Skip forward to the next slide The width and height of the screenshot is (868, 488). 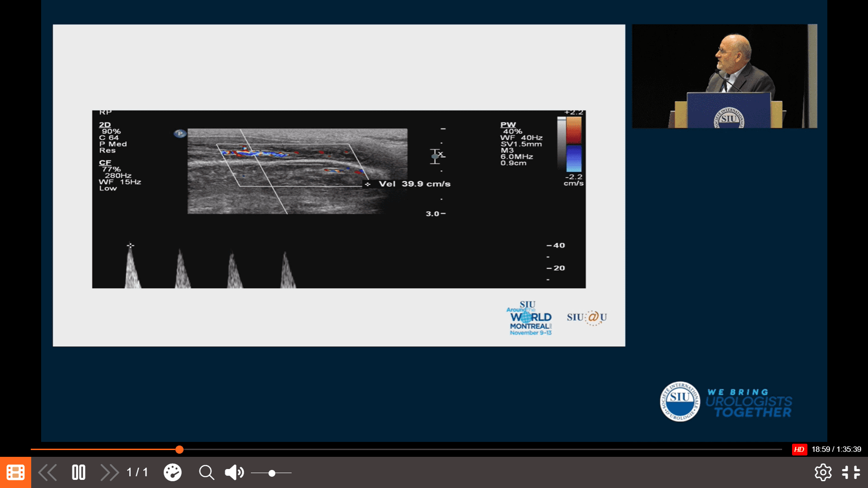(109, 473)
